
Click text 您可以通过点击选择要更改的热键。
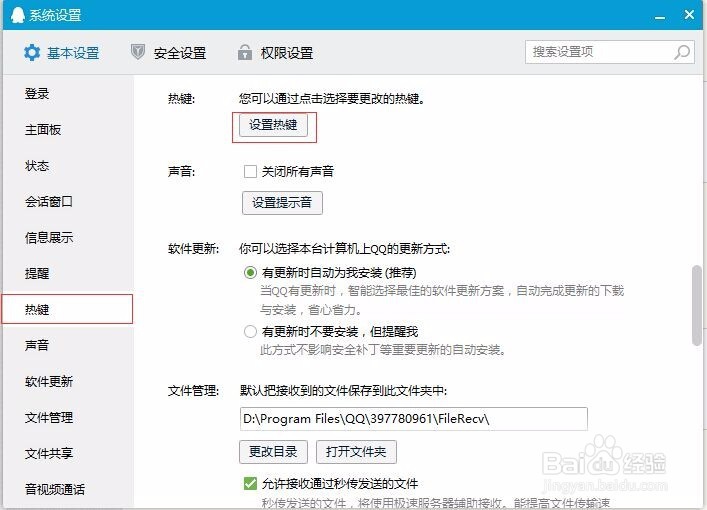(x=332, y=98)
